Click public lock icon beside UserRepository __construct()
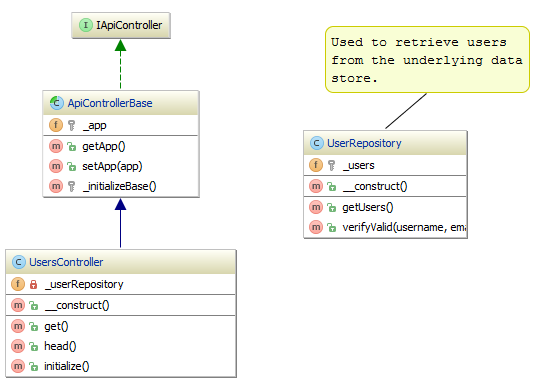 pos(332,186)
